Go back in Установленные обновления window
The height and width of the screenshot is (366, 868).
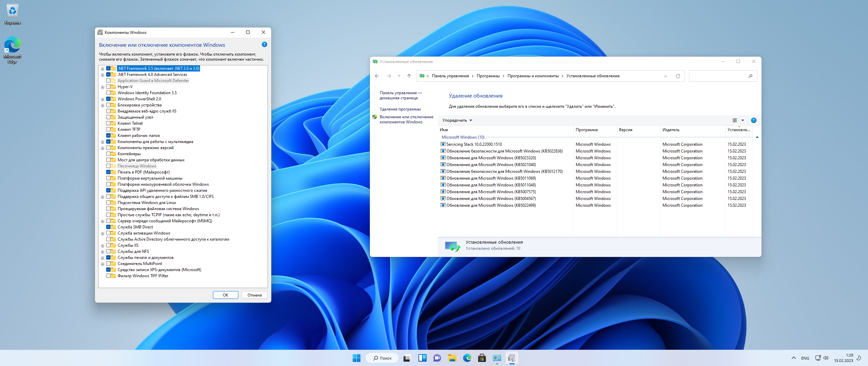coord(377,76)
